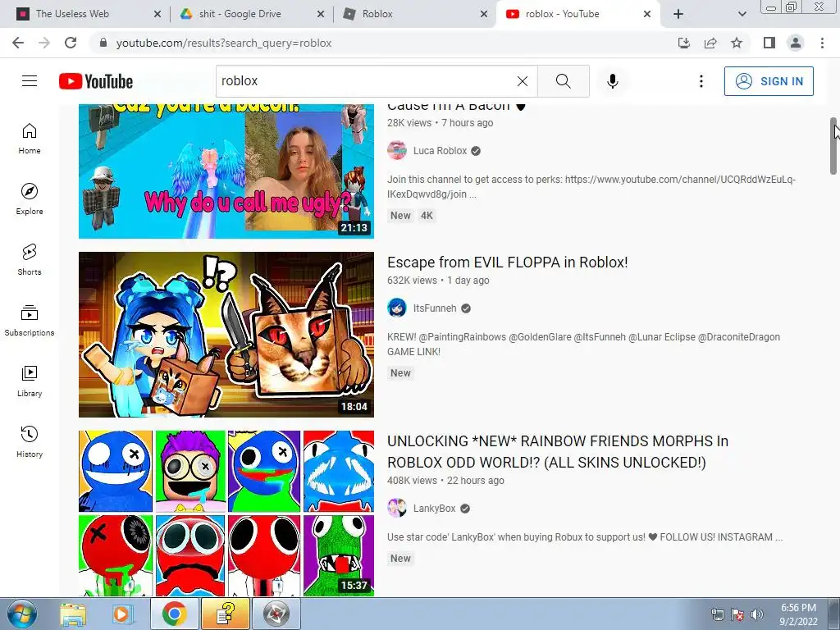Click the page vertical scrollbar thumb
The width and height of the screenshot is (840, 630).
coord(833,146)
